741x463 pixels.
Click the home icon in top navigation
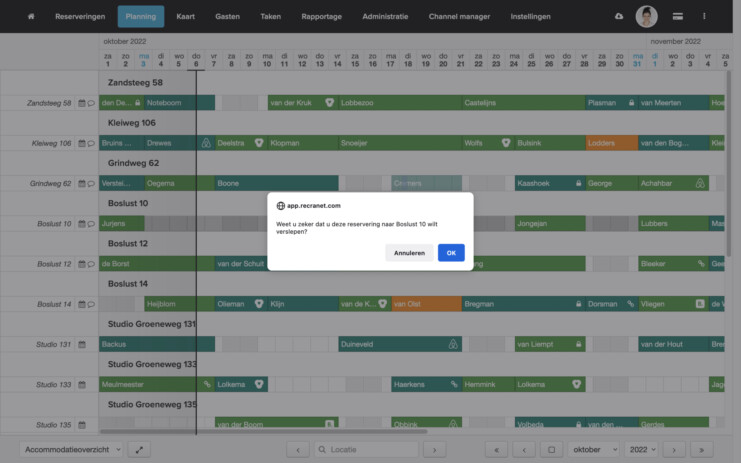point(31,17)
